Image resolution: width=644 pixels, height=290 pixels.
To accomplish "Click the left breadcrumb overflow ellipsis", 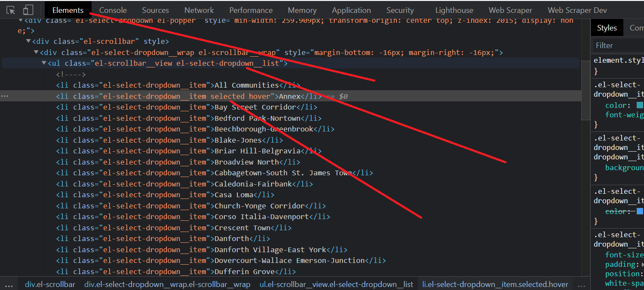I will 9,285.
